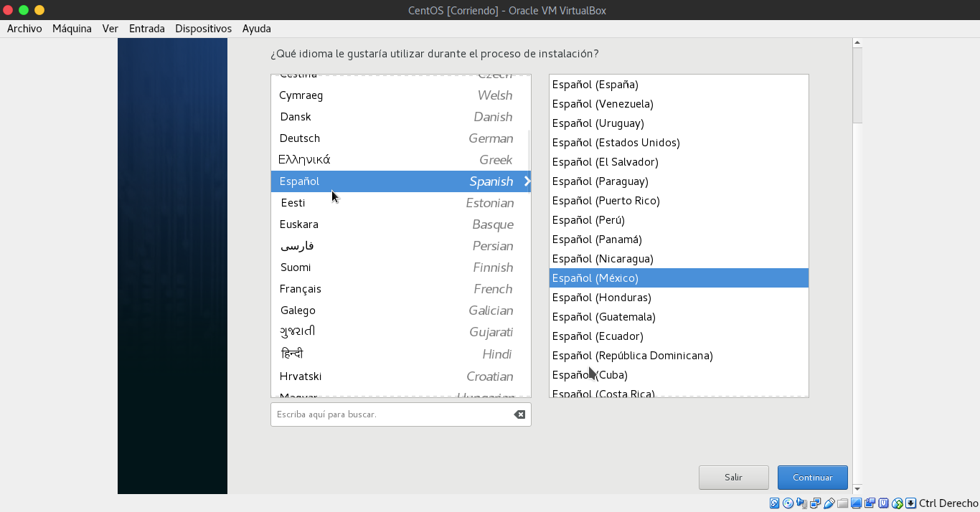The height and width of the screenshot is (512, 980).
Task: Open the Máquina menu
Action: coord(72,29)
